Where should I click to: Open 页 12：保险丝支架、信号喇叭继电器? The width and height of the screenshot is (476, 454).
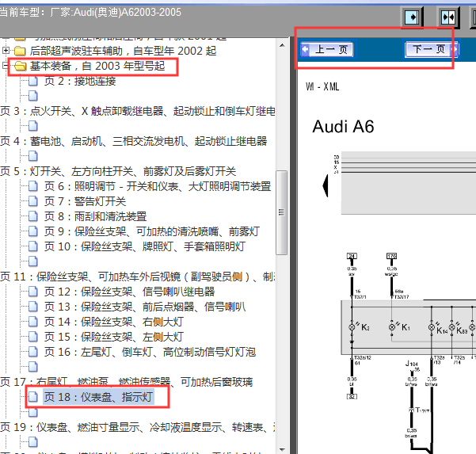click(x=130, y=292)
